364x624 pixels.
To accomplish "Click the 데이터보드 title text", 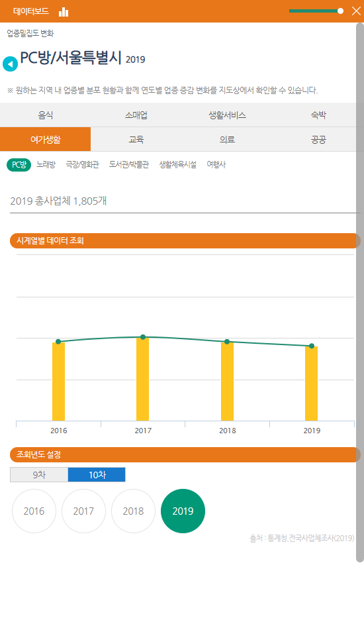I will [31, 11].
